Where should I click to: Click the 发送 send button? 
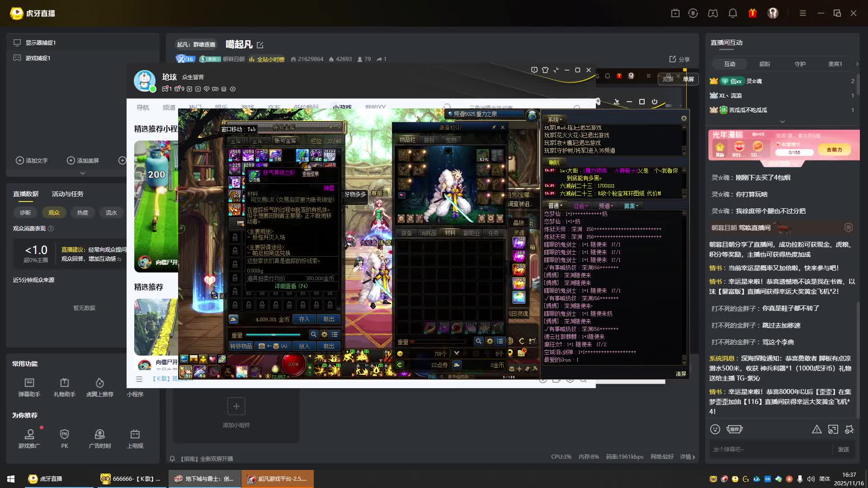tap(843, 449)
